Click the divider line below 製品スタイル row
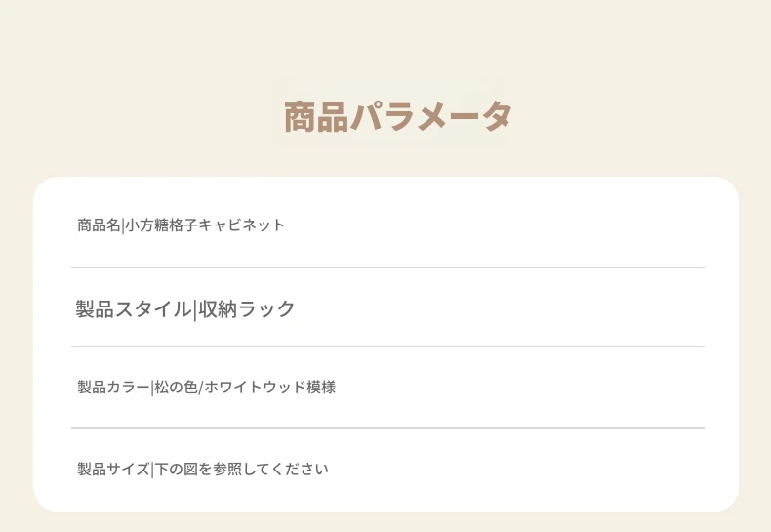Screen dimensions: 771x532 tap(388, 347)
